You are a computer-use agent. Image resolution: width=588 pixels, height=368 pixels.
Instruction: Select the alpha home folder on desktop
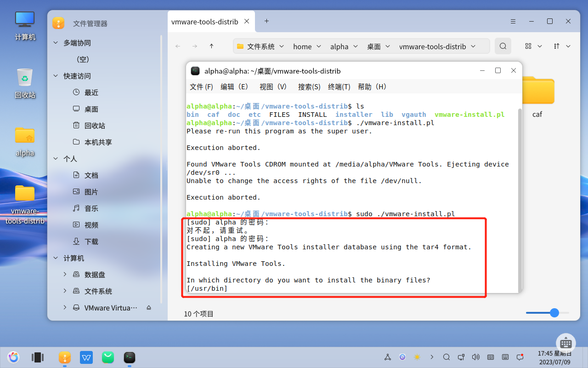point(25,141)
